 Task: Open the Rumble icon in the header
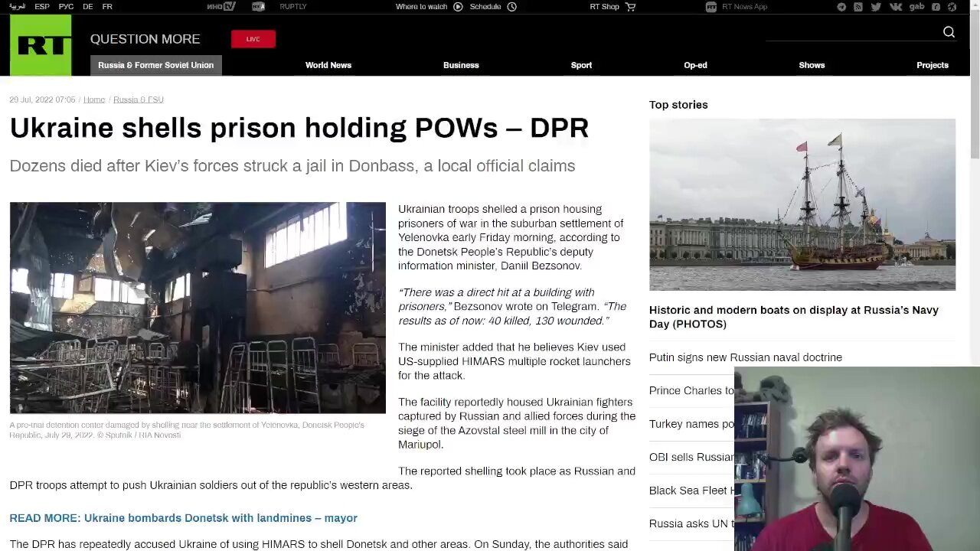coord(936,7)
